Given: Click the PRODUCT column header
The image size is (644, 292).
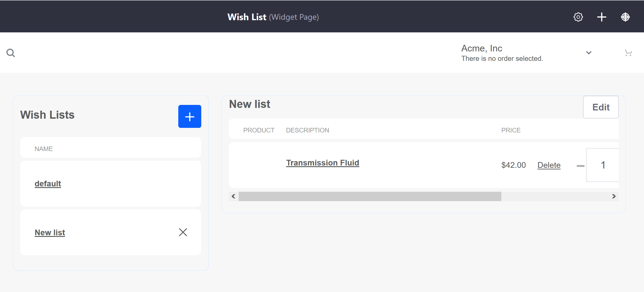Looking at the screenshot, I should 258,130.
